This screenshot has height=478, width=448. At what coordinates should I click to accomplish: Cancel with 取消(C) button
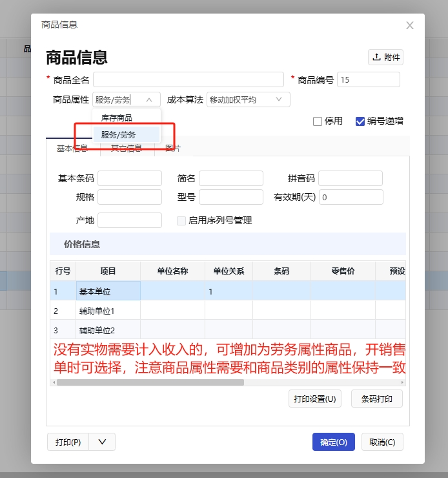coord(382,442)
